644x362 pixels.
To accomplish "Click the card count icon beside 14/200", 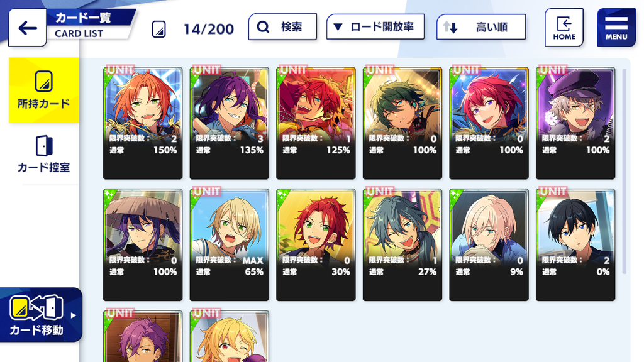I will [x=158, y=29].
